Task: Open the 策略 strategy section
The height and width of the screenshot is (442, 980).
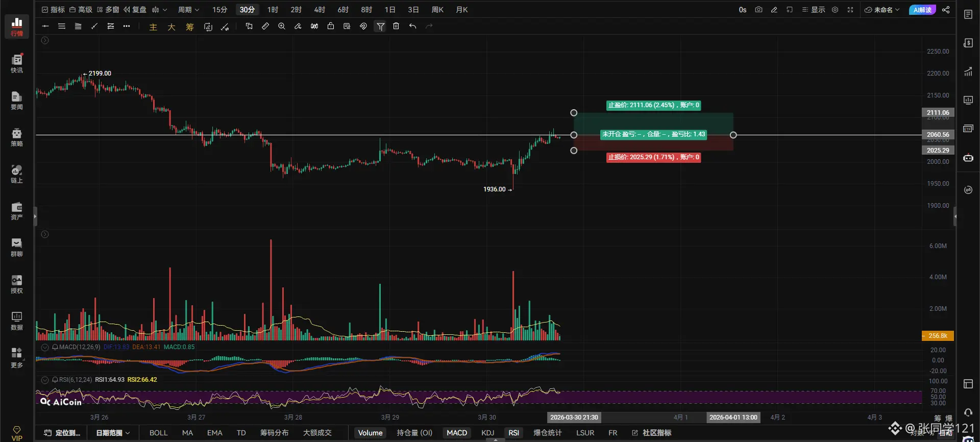Action: [17, 137]
